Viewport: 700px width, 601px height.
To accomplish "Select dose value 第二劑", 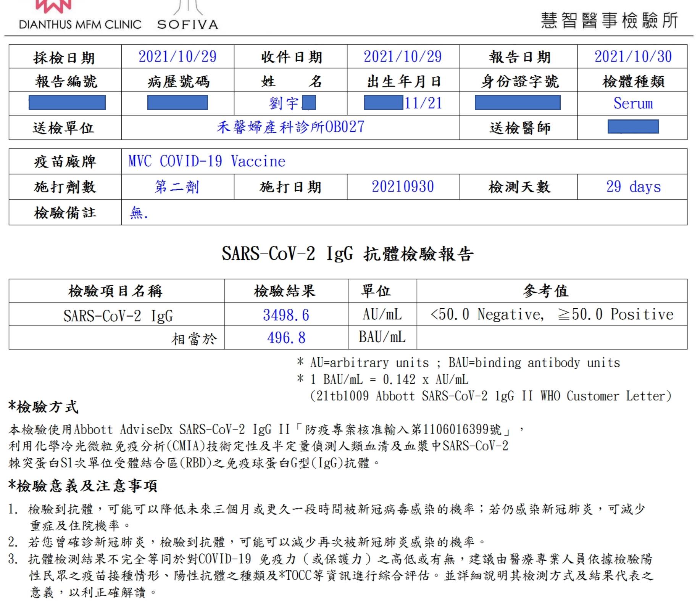I will click(x=177, y=187).
